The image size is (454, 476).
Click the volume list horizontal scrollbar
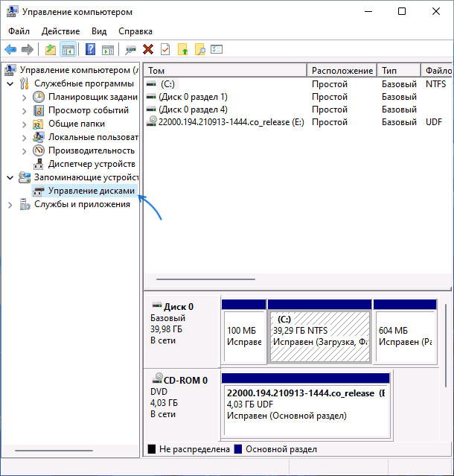[x=205, y=279]
